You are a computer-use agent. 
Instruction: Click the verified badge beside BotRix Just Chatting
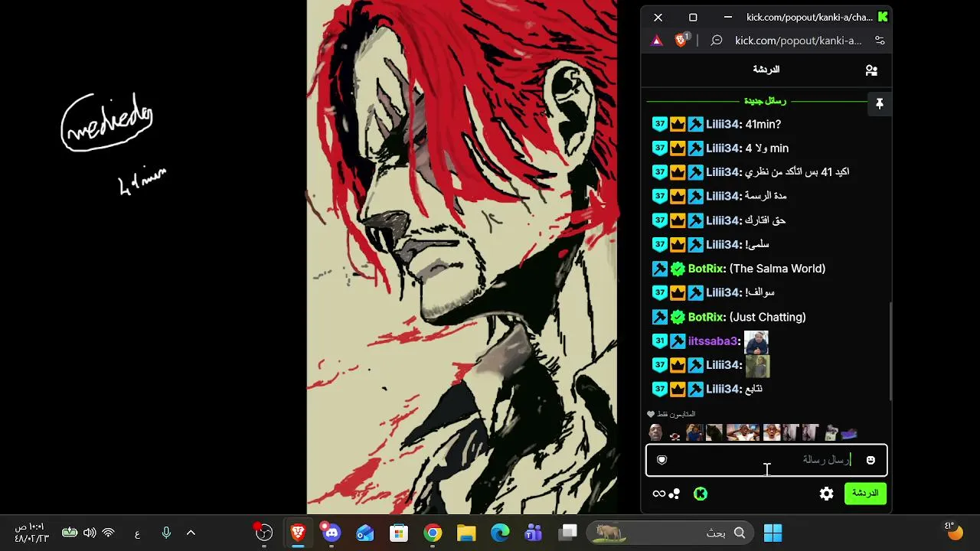678,317
